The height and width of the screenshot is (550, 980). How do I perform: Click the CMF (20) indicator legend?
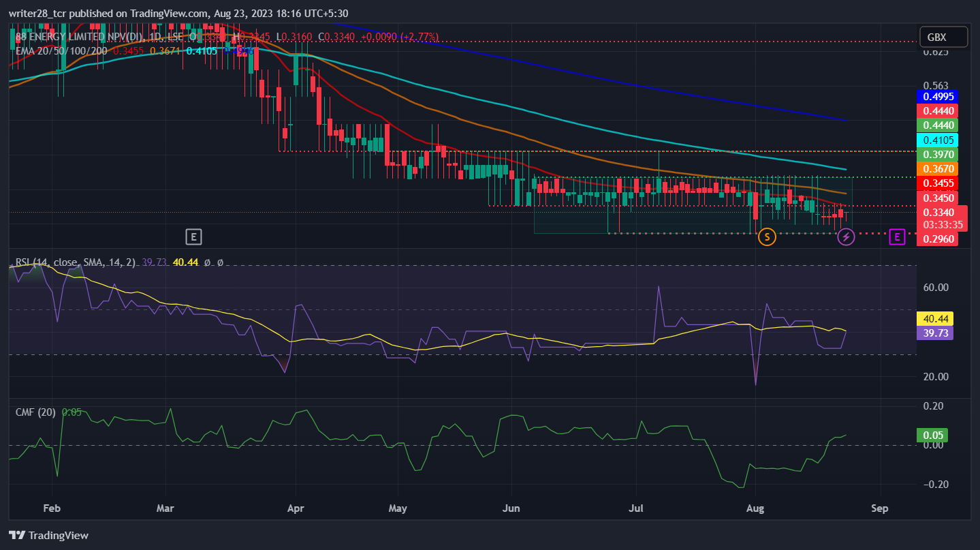pos(35,412)
